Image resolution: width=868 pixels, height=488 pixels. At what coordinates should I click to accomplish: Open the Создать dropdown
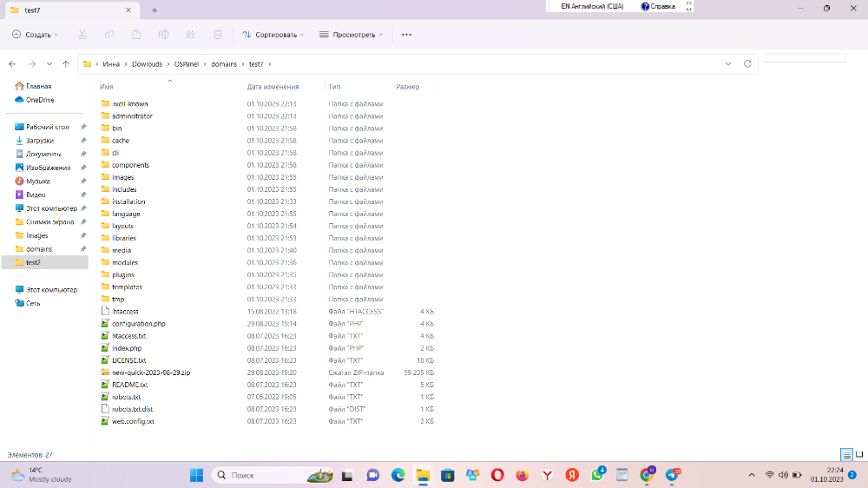coord(36,35)
